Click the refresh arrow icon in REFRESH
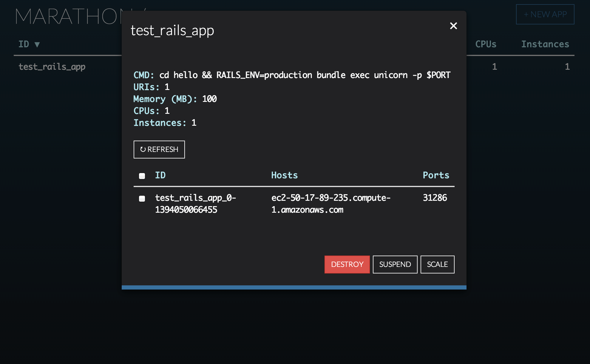The width and height of the screenshot is (590, 364). click(143, 149)
